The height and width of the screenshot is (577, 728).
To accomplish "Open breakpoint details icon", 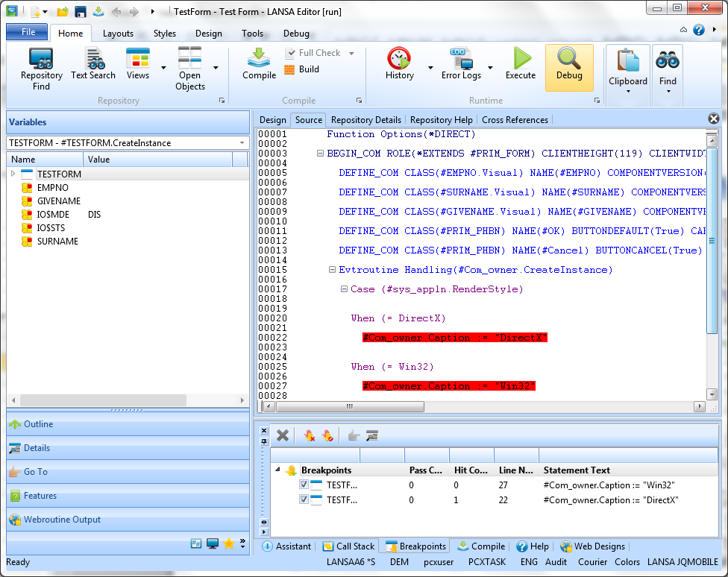I will pos(372,435).
